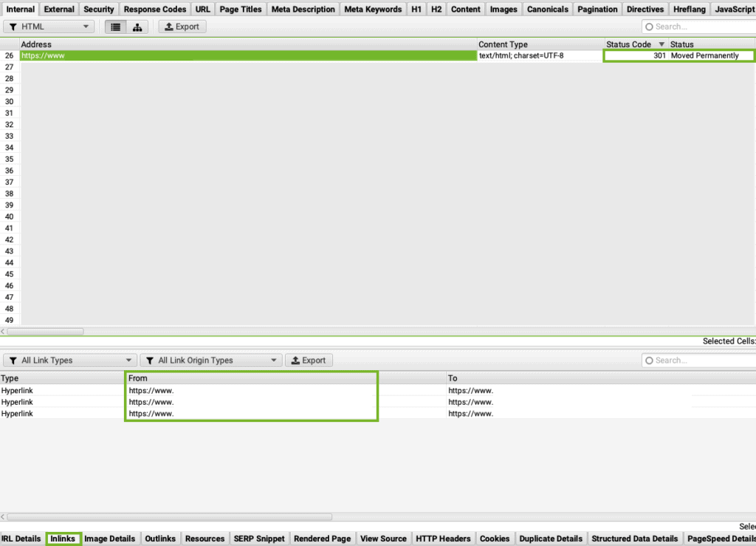Image resolution: width=756 pixels, height=546 pixels.
Task: Click row number 49
Action: (9, 320)
